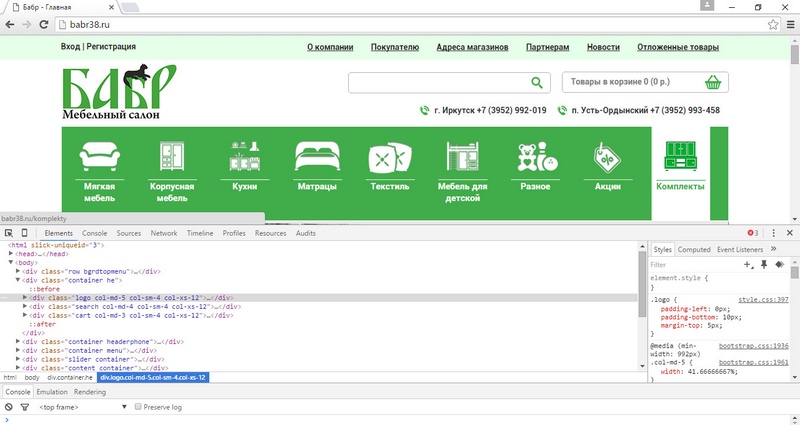Bookmark this page using the star icon
The height and width of the screenshot is (425, 800).
tap(773, 24)
